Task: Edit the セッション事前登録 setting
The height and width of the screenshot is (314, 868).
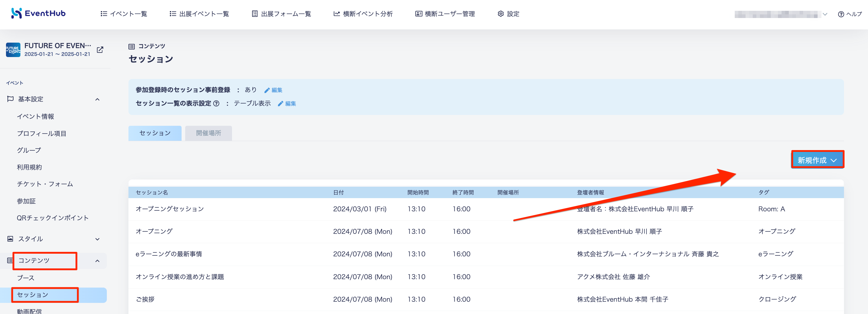Action: [x=273, y=90]
